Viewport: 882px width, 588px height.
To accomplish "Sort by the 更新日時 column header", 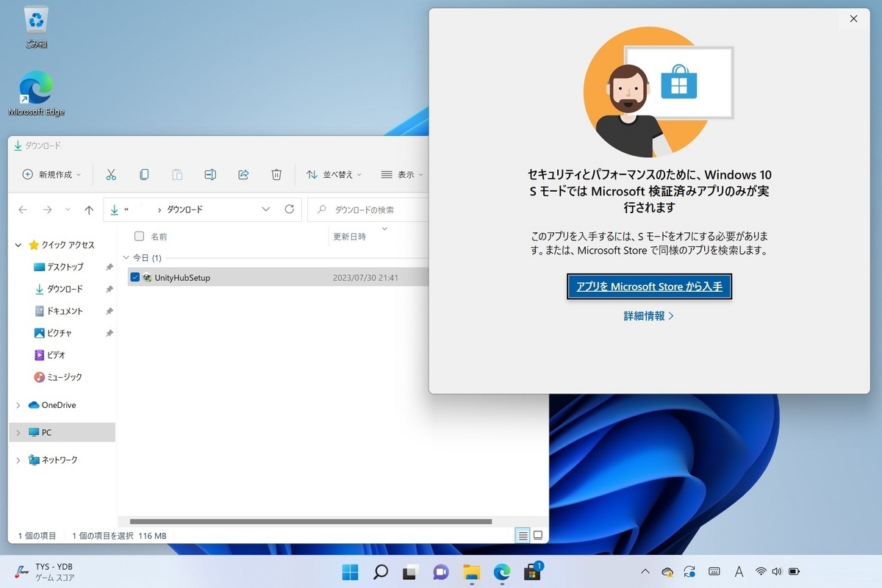I will click(x=350, y=237).
